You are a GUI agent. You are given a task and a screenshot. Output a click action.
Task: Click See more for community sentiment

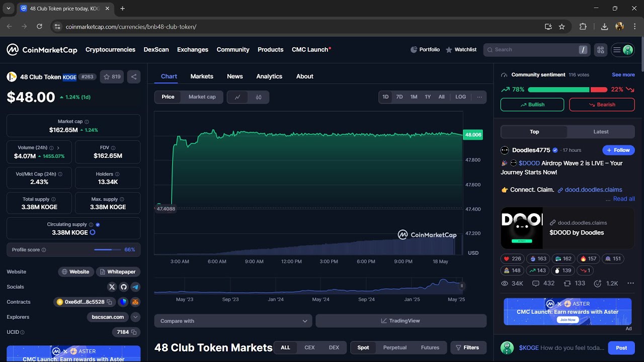point(623,75)
